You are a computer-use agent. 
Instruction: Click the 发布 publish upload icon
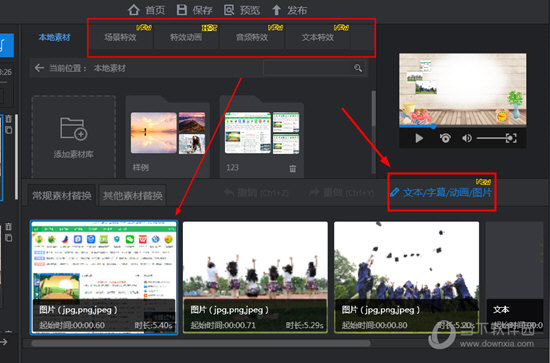click(x=276, y=10)
